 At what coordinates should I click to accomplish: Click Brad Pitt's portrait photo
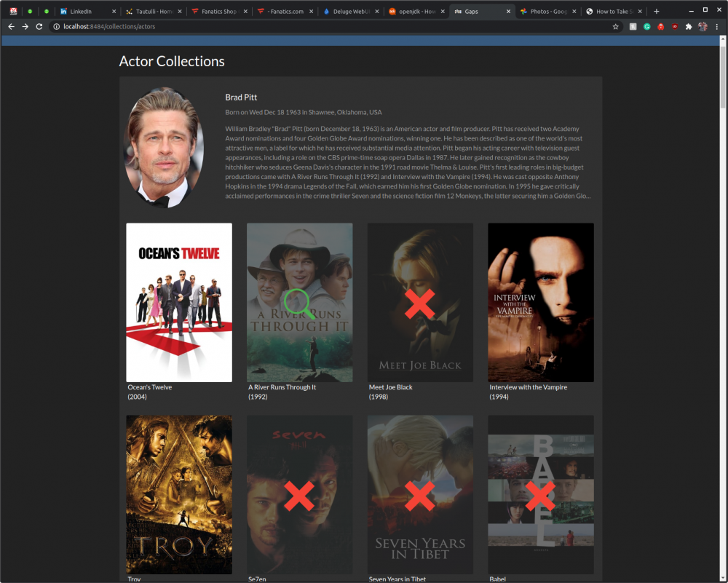163,147
